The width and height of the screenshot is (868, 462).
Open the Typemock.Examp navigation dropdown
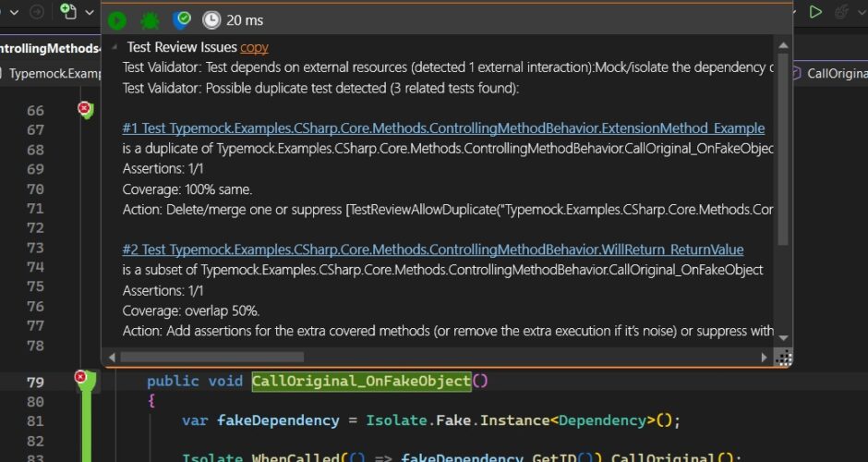pos(51,73)
